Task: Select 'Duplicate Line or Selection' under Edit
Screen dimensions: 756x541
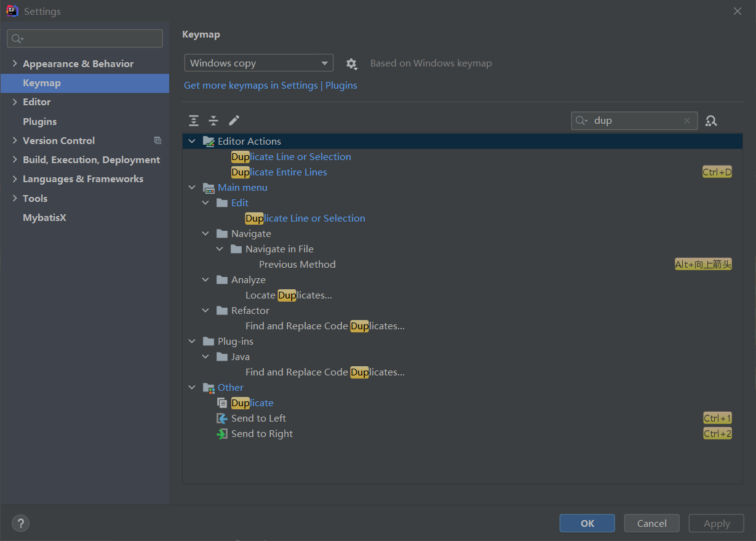Action: 463,218
